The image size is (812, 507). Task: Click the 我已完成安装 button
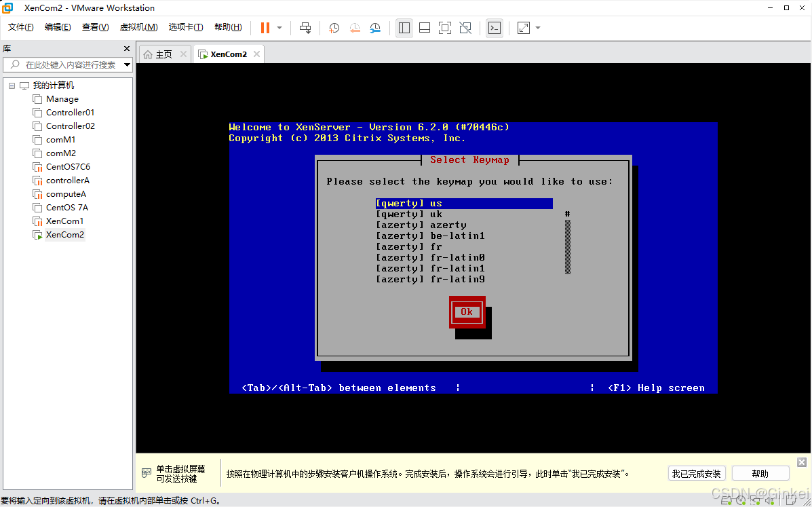point(697,473)
